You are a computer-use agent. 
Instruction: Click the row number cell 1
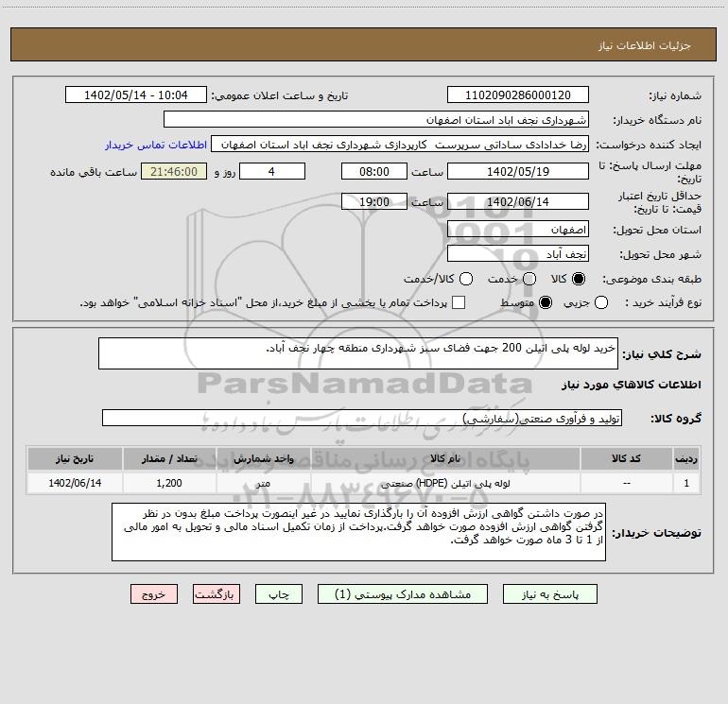pos(686,483)
